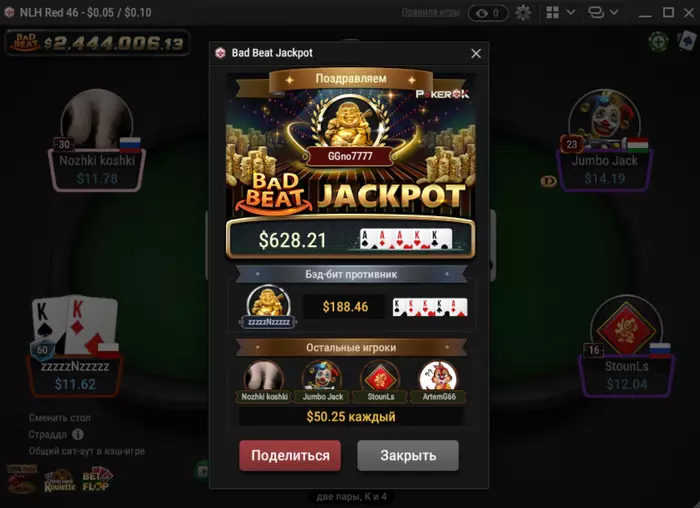Close the Bad Beat Jackpot dialog

[x=476, y=53]
